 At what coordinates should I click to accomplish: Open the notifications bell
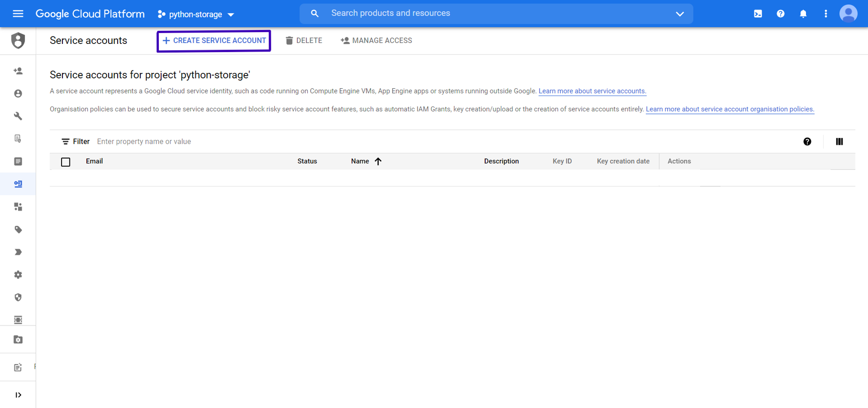(x=803, y=13)
